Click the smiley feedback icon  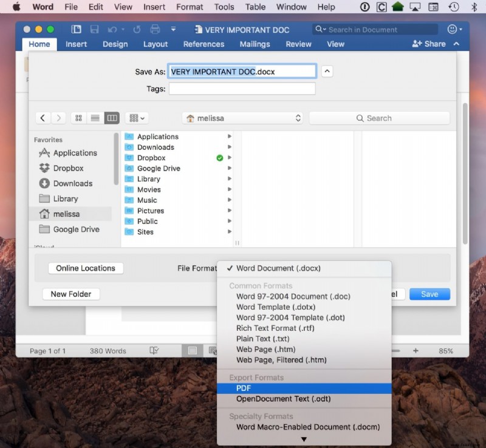tap(452, 29)
